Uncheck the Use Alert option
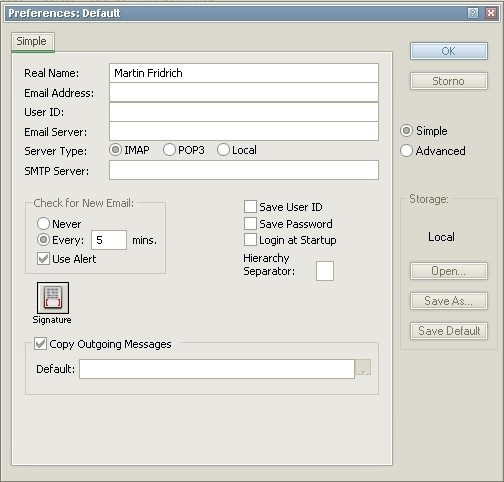 point(43,259)
